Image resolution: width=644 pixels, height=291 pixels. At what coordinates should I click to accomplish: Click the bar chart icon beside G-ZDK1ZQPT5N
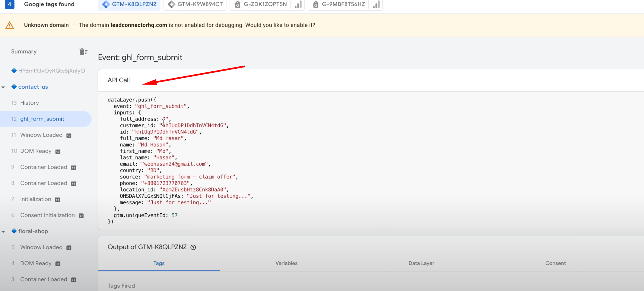298,4
